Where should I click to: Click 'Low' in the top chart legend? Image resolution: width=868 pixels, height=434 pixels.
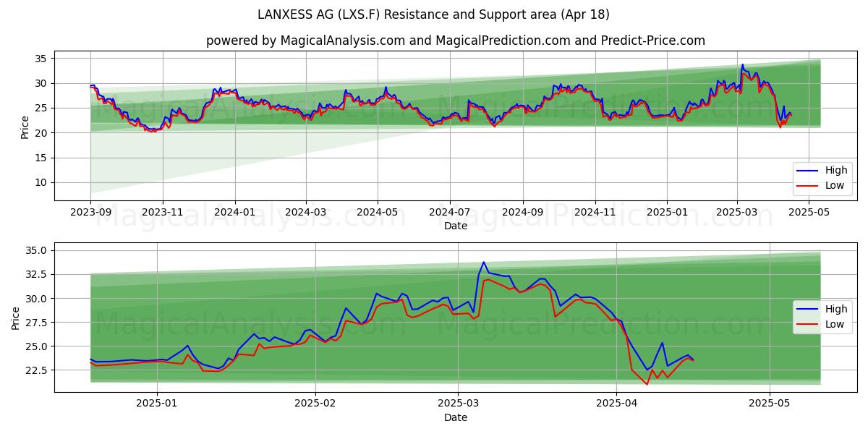coord(835,185)
